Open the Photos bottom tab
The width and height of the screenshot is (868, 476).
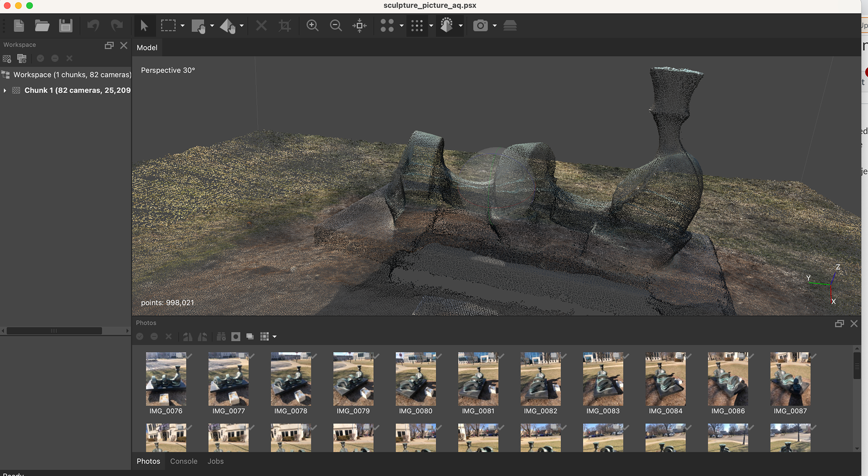[148, 461]
